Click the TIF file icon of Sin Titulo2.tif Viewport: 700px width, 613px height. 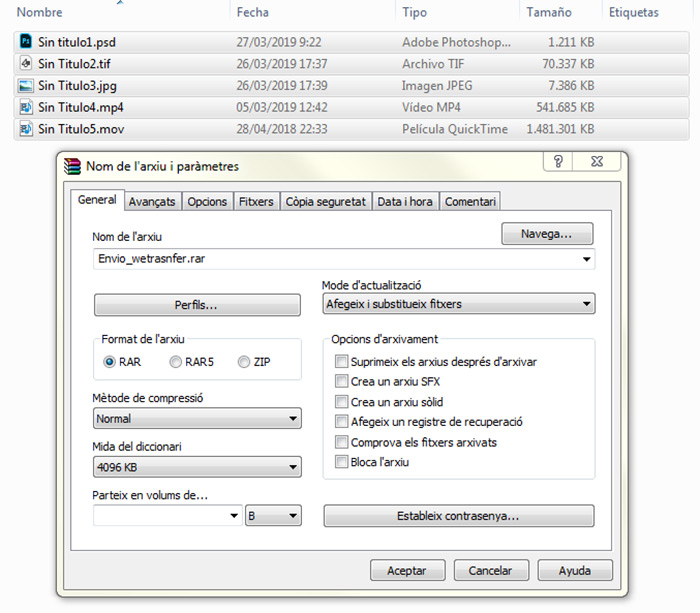[x=26, y=64]
